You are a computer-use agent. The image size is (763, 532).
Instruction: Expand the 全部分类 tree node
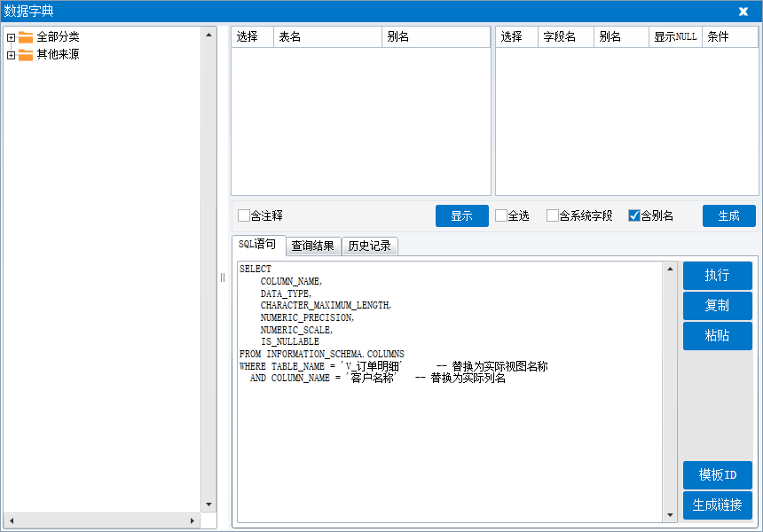pyautogui.click(x=11, y=37)
